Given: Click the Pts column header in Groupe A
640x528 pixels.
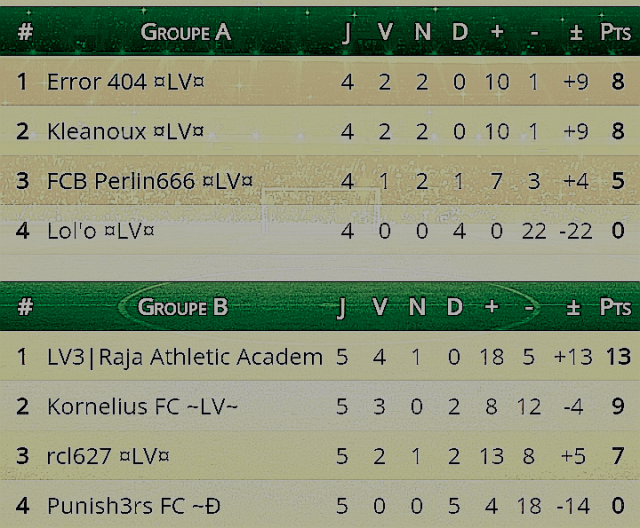Looking at the screenshot, I should point(616,32).
